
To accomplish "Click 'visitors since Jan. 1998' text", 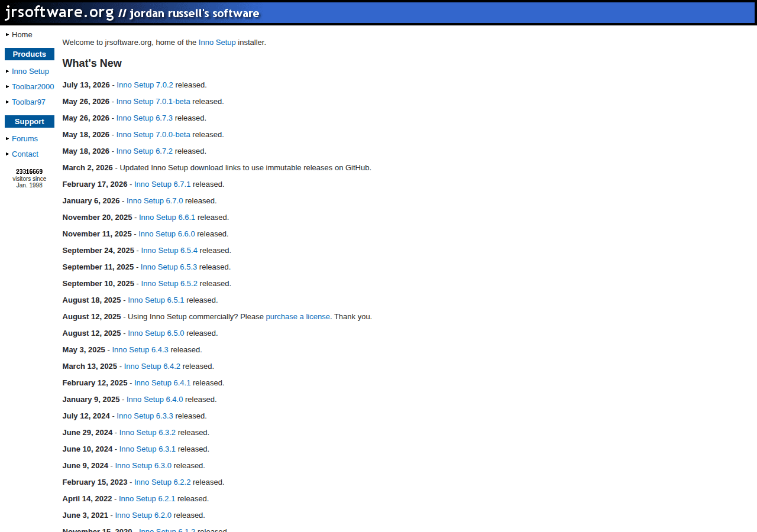I will pos(30,182).
